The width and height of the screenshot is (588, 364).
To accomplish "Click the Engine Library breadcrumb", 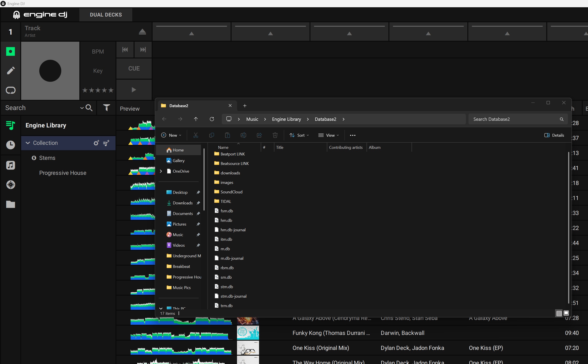I will 286,119.
